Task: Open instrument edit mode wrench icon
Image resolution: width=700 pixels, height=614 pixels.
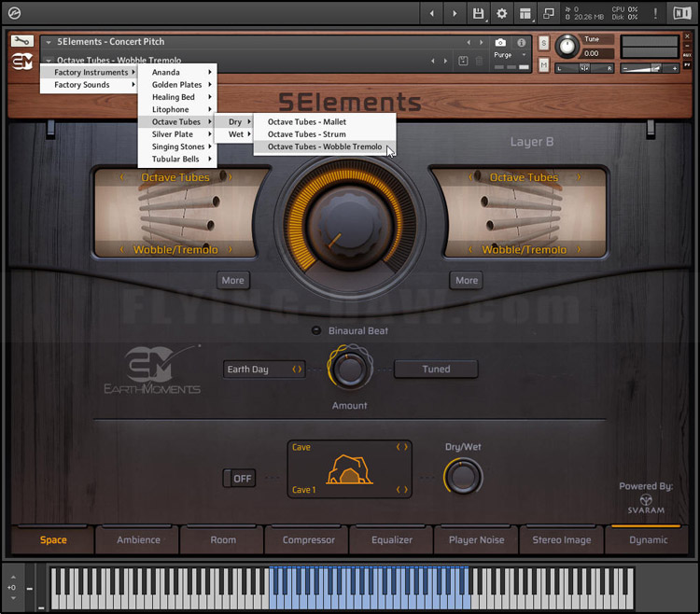Action: (x=22, y=41)
